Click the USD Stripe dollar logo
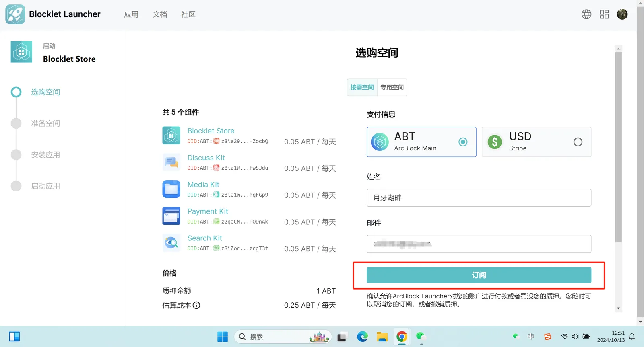The image size is (644, 347). pos(495,142)
